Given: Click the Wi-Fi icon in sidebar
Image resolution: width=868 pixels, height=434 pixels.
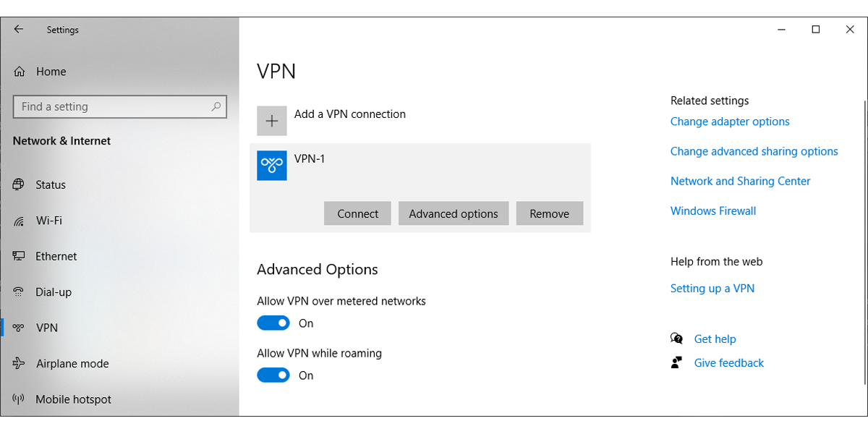Looking at the screenshot, I should click(x=20, y=221).
